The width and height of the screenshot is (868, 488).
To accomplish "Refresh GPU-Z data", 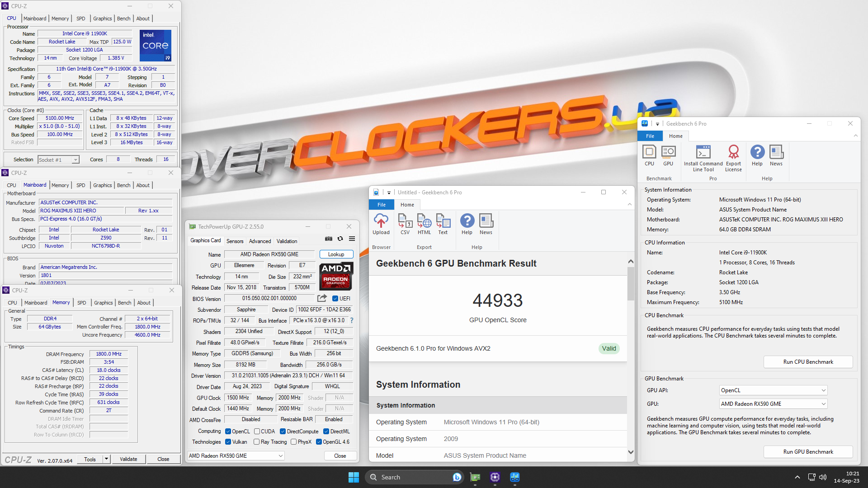I will point(340,239).
